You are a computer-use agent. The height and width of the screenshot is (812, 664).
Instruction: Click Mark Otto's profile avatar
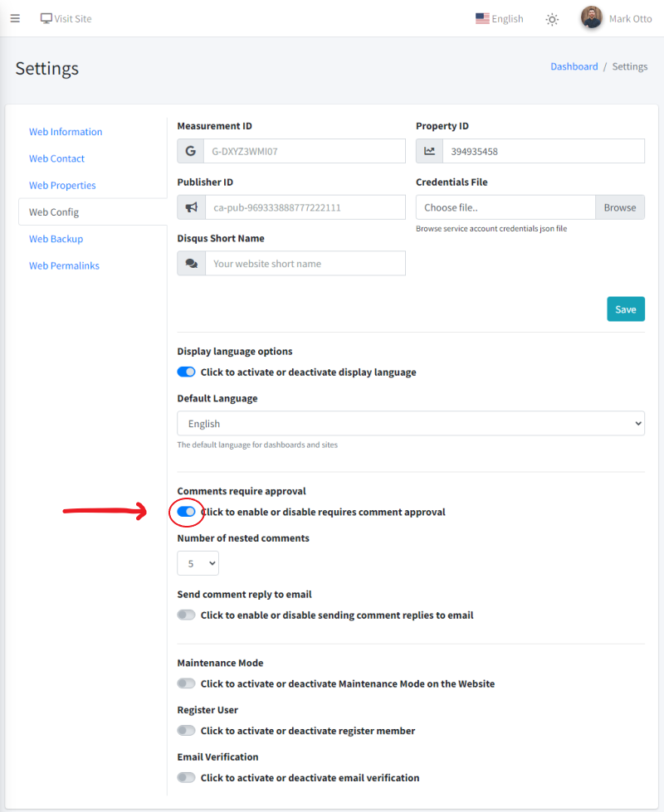coord(591,17)
